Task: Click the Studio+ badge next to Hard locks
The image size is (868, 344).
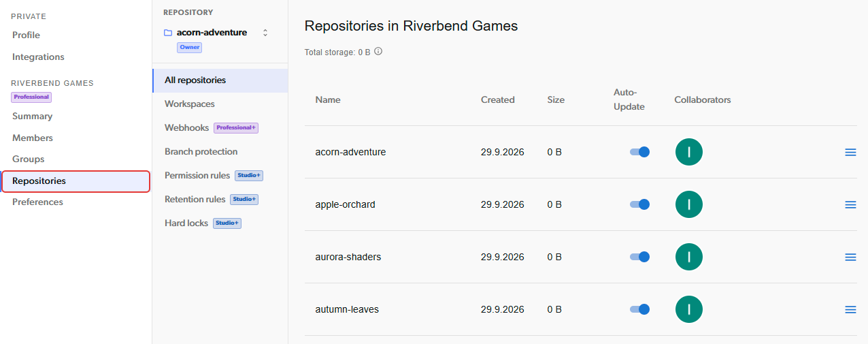Action: pyautogui.click(x=227, y=223)
